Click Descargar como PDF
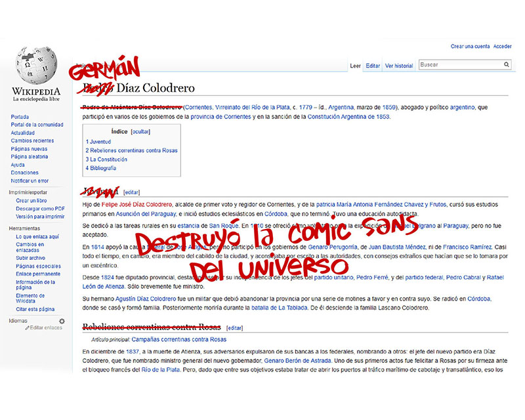 [x=40, y=208]
